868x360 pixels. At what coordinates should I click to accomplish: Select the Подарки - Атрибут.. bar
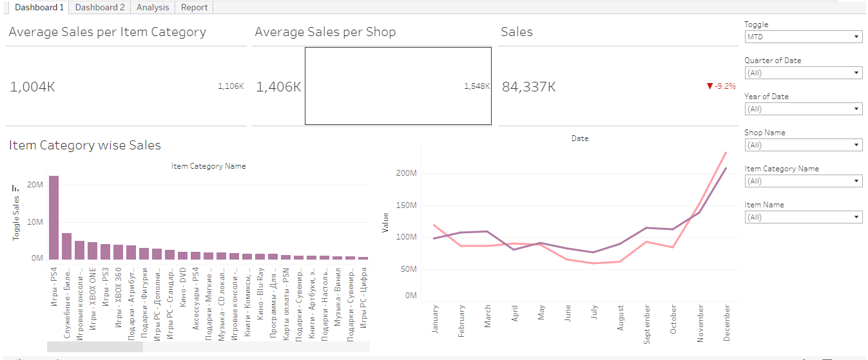click(x=131, y=252)
